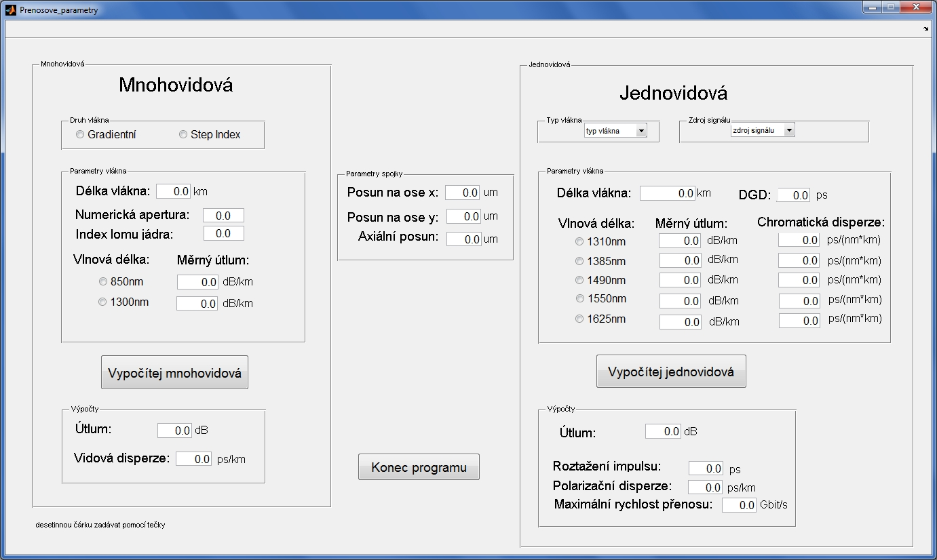Click the Posun na ose y field
The height and width of the screenshot is (560, 937).
(x=463, y=216)
